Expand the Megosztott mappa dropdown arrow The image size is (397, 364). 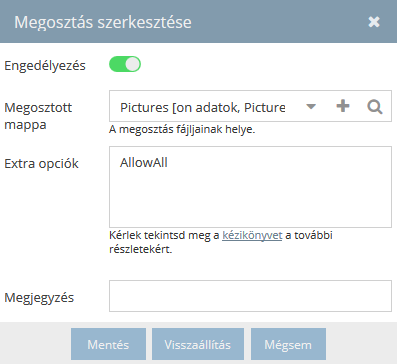coord(311,107)
